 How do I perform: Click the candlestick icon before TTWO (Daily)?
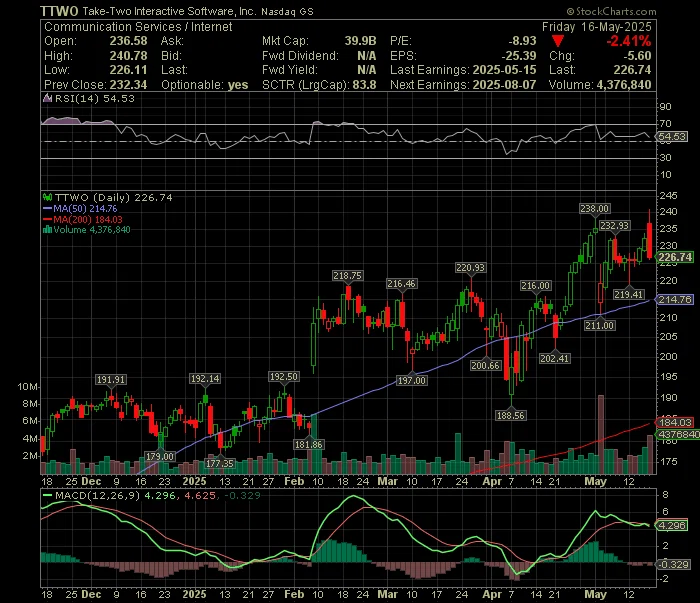47,197
